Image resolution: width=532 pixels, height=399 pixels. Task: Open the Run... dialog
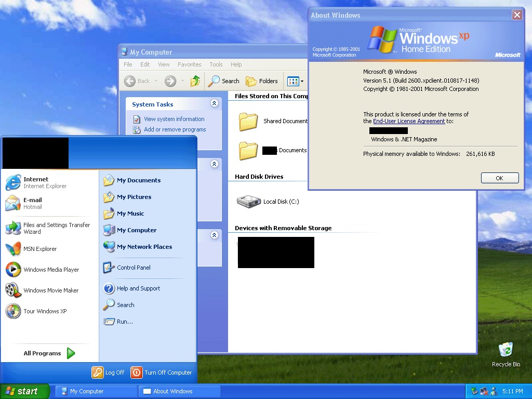(x=118, y=322)
